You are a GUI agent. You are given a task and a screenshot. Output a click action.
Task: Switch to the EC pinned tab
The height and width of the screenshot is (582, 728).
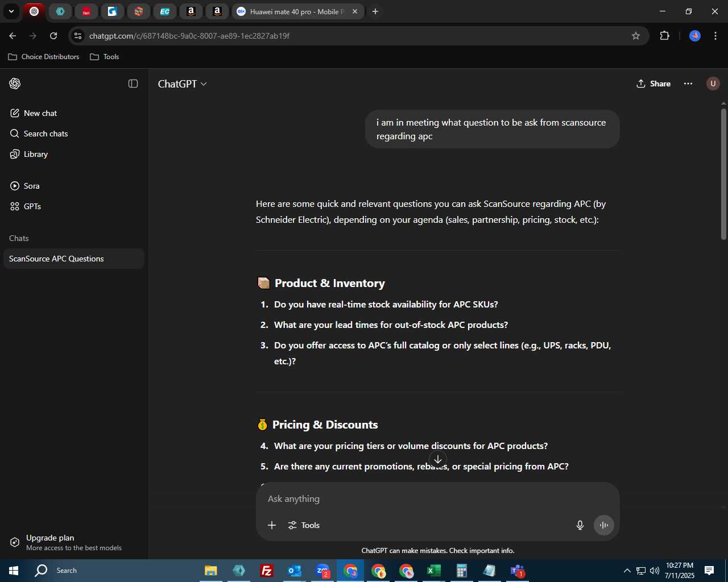click(x=165, y=11)
